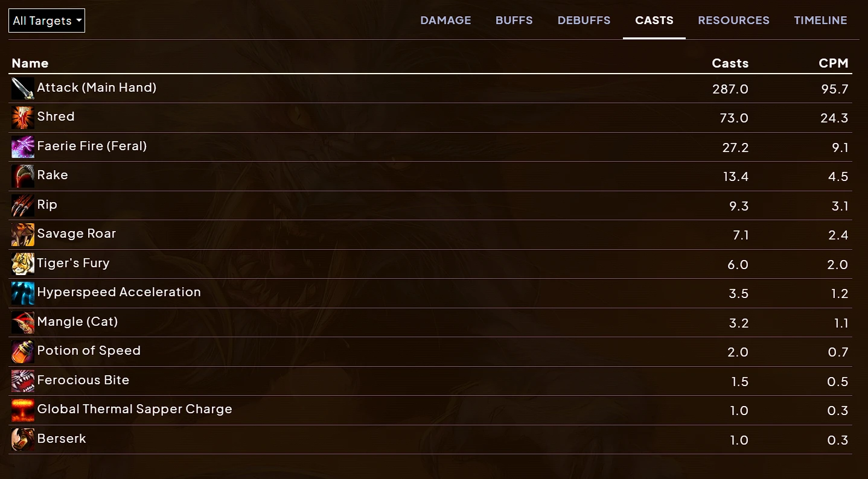Click the Global Thermal Sapper Charge icon
Image resolution: width=868 pixels, height=479 pixels.
tap(23, 410)
